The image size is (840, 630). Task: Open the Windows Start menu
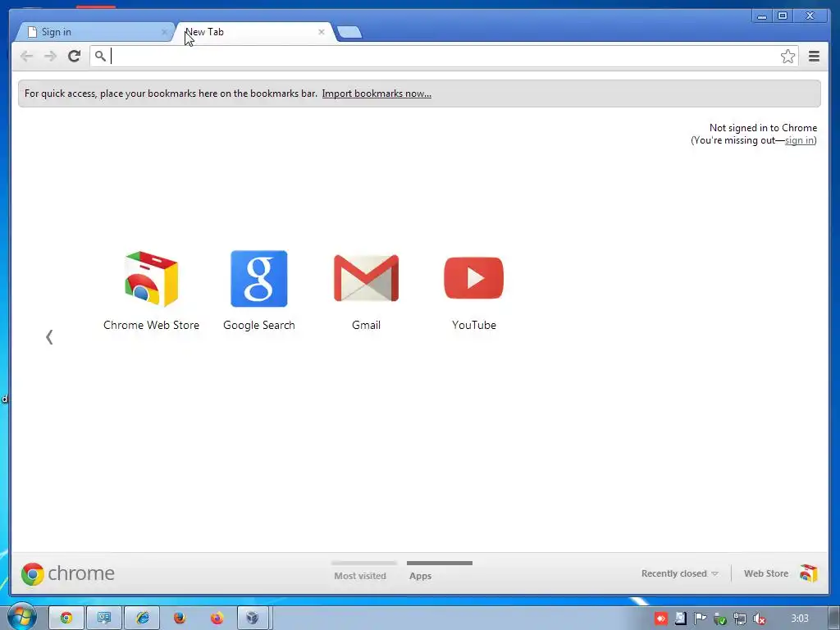click(x=21, y=617)
